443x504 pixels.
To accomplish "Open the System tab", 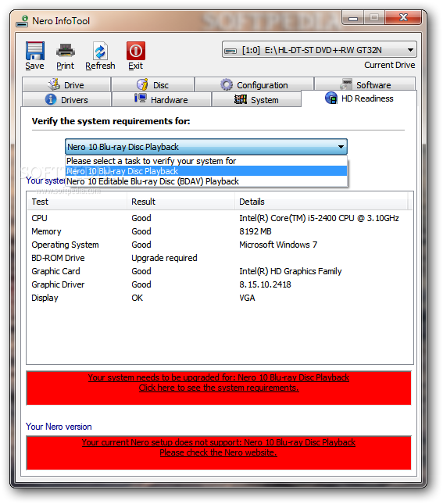I will coord(256,100).
